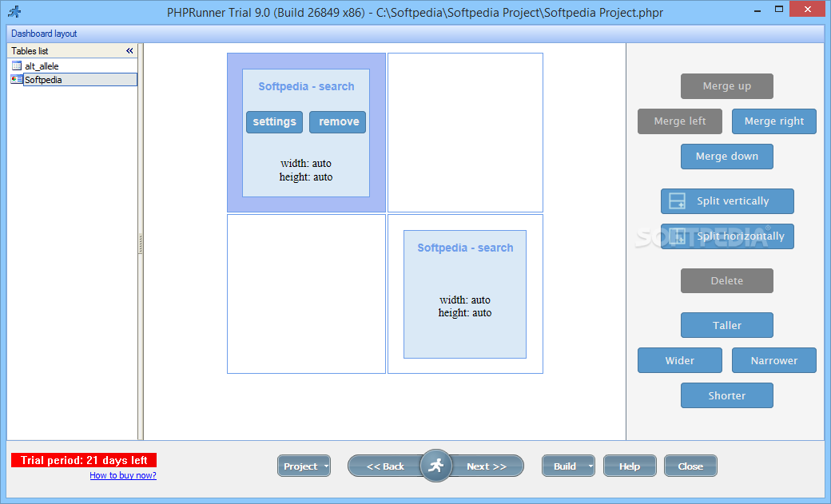
Task: Click the Delete cell button
Action: pyautogui.click(x=726, y=281)
